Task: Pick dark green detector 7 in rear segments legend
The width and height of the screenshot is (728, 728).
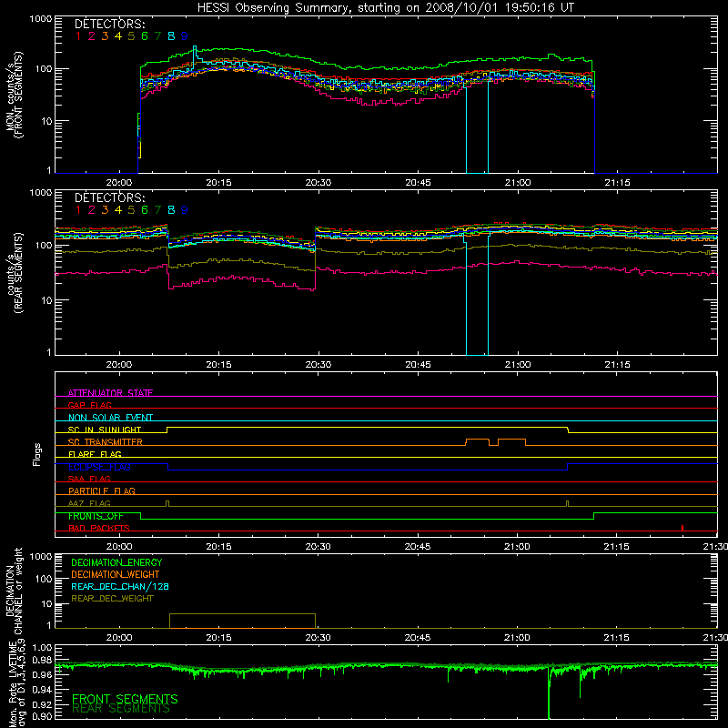Action: coord(157,210)
